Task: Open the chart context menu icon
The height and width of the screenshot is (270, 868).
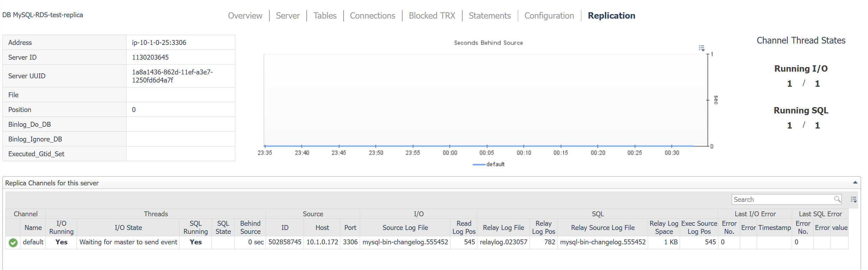Action: point(701,48)
